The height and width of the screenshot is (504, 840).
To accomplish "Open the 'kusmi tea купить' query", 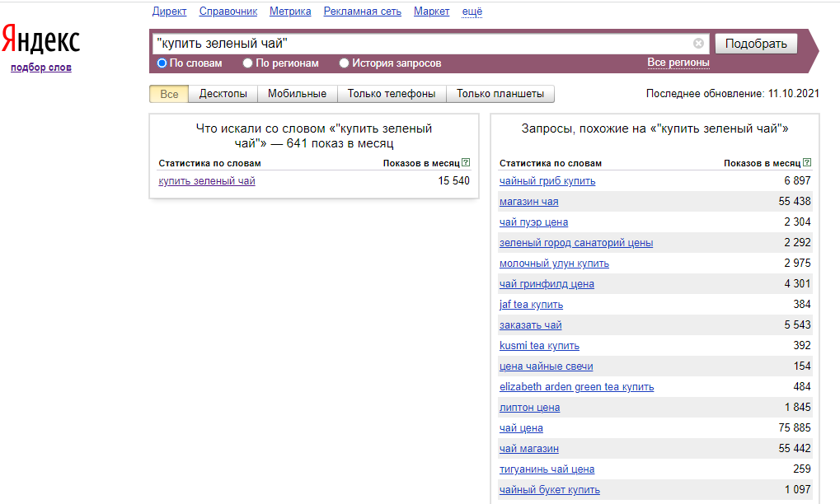I will pos(539,346).
